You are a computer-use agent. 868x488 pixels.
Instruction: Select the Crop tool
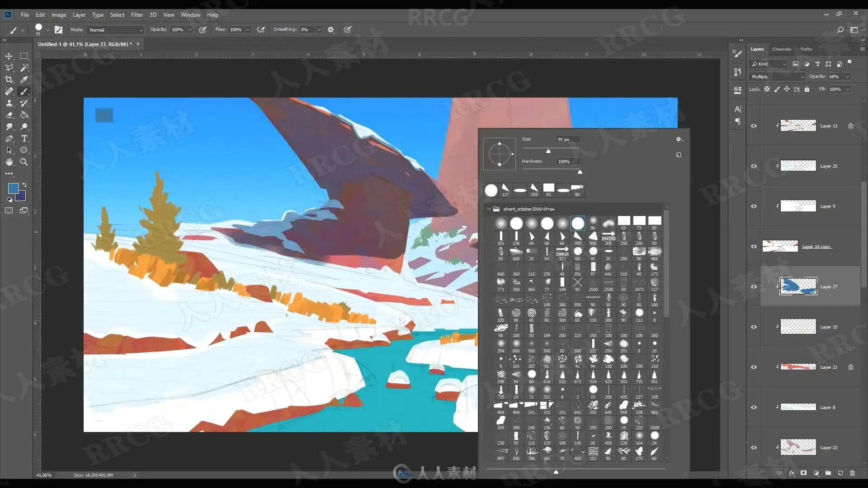click(x=9, y=80)
